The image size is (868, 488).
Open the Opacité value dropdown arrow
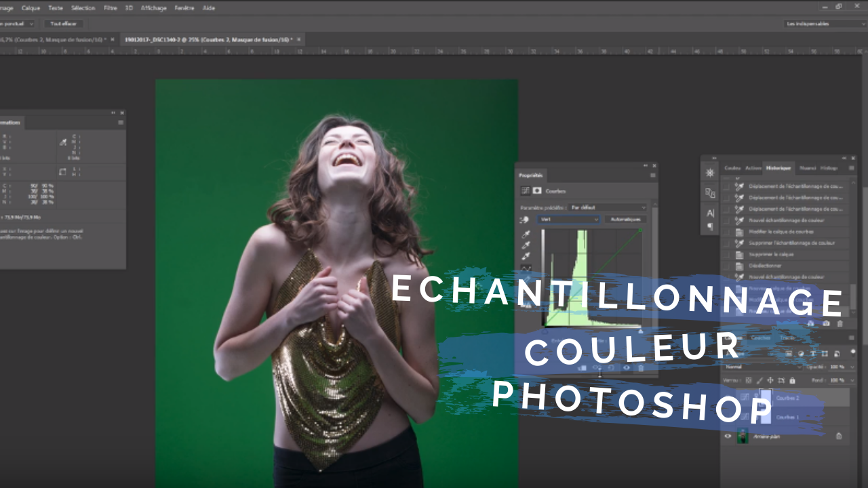coord(851,367)
